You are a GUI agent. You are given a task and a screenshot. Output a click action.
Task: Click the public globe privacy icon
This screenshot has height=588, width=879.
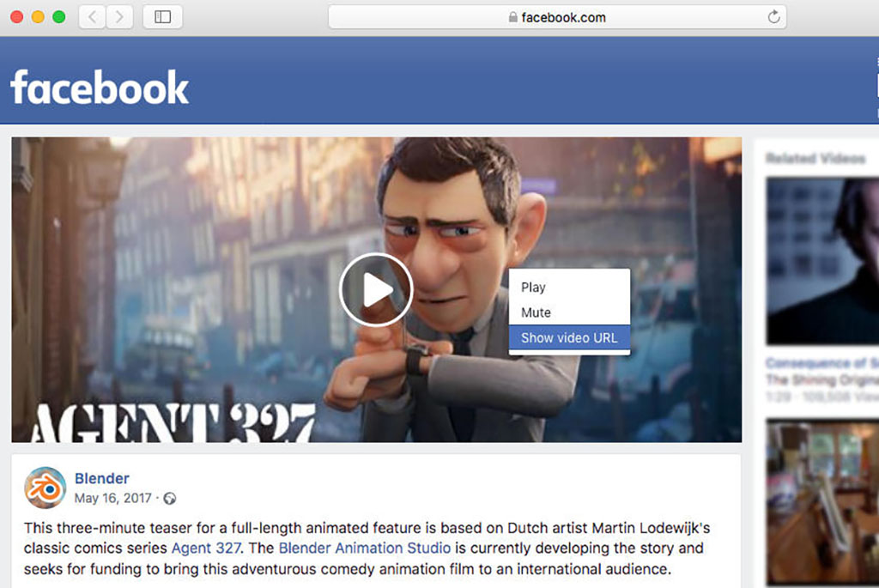(170, 499)
